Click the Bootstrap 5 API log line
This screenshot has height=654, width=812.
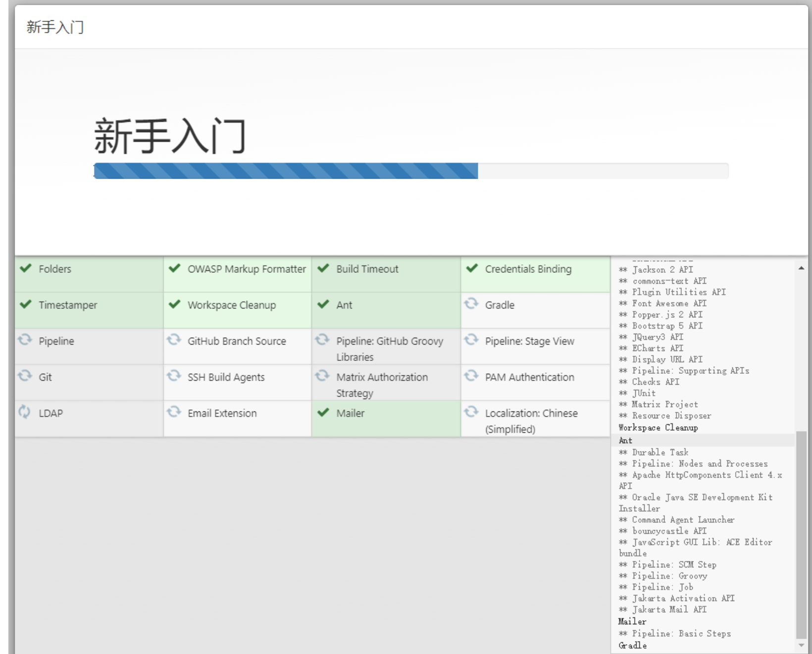660,326
